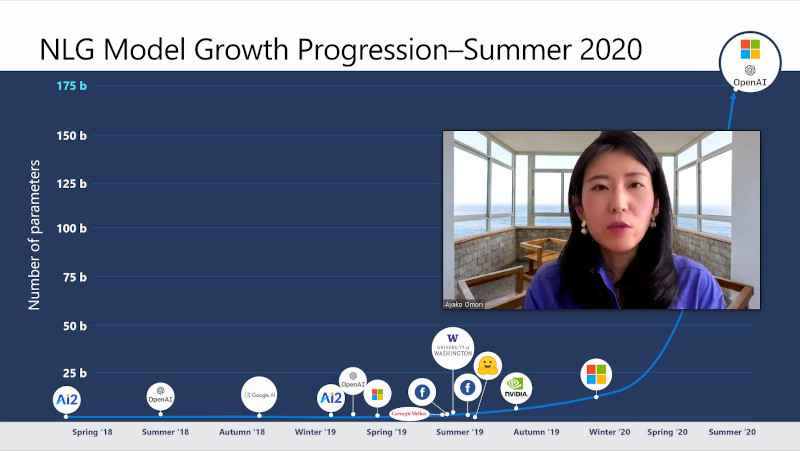800x451 pixels.
Task: Select the NVIDIA logo bubble
Action: point(516,388)
